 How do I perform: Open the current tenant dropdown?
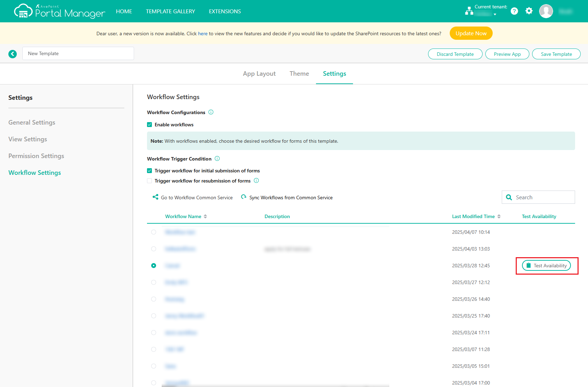click(495, 14)
